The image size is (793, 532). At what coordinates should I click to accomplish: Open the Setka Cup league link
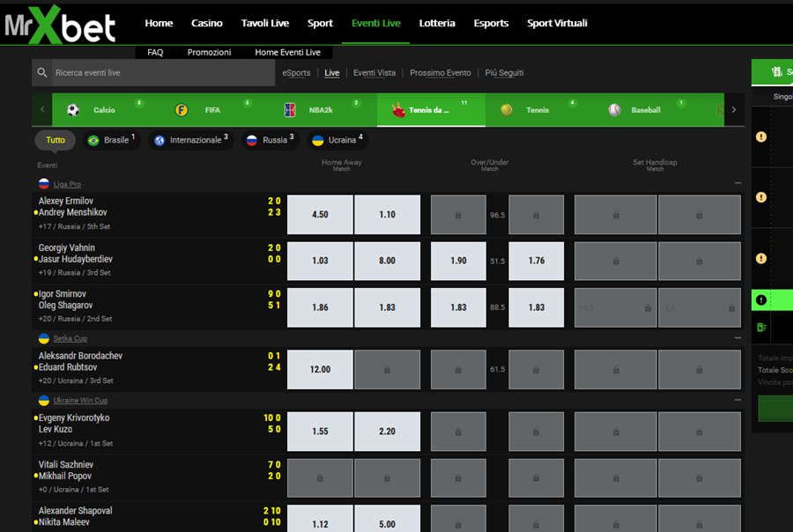click(x=70, y=339)
